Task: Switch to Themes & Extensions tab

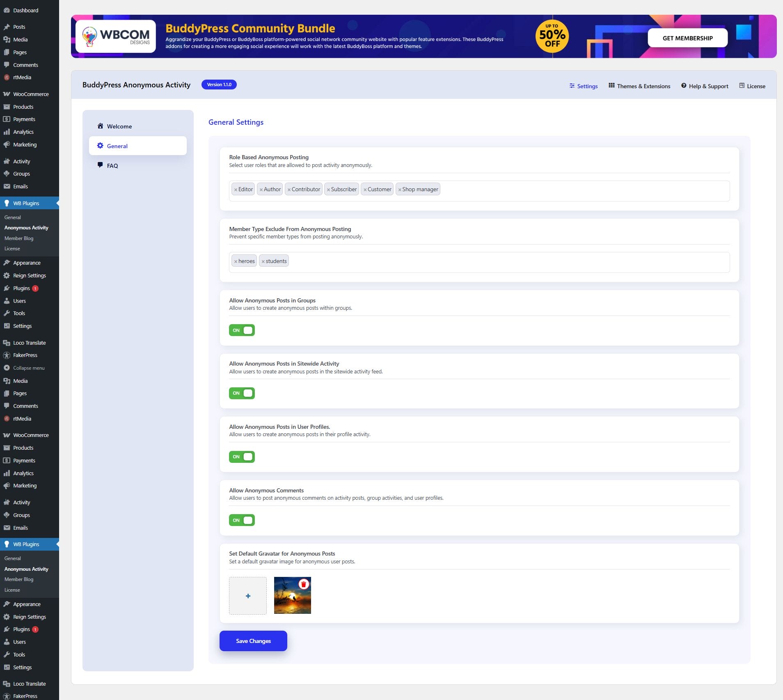Action: coord(639,86)
